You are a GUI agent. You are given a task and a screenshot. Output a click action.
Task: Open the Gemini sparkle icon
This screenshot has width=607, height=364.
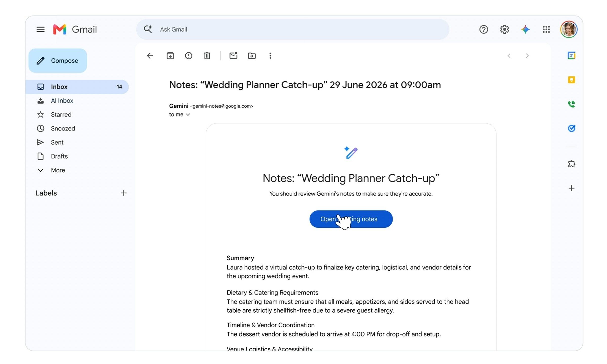tap(525, 29)
